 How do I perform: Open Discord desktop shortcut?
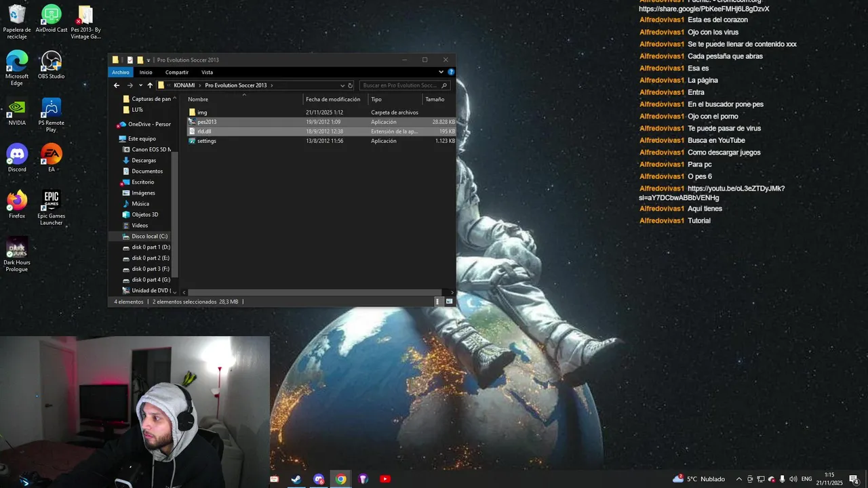(17, 159)
